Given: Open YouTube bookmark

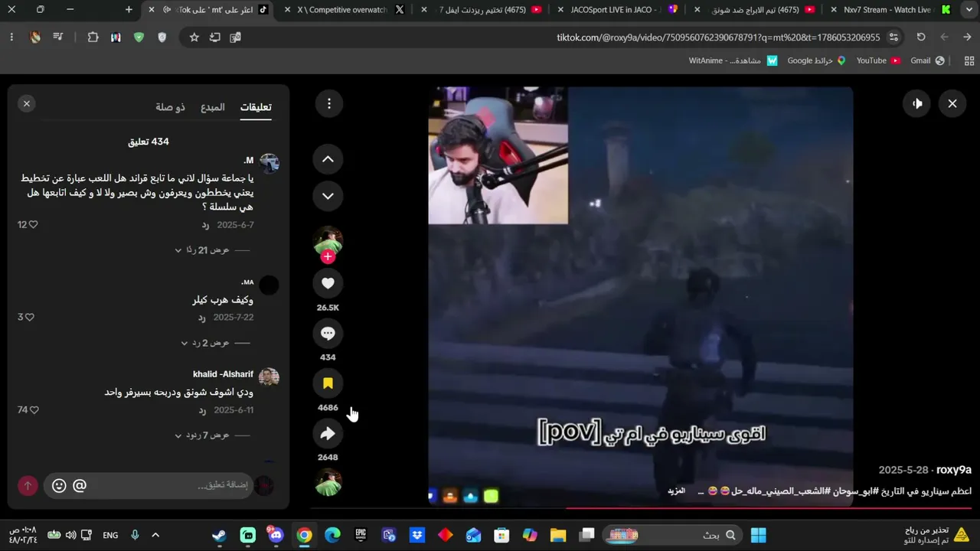Looking at the screenshot, I should [x=878, y=60].
